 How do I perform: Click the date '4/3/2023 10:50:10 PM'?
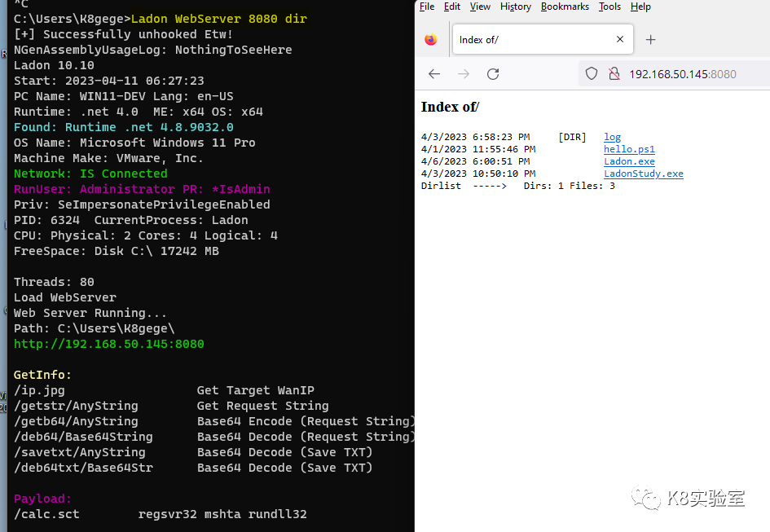click(478, 174)
